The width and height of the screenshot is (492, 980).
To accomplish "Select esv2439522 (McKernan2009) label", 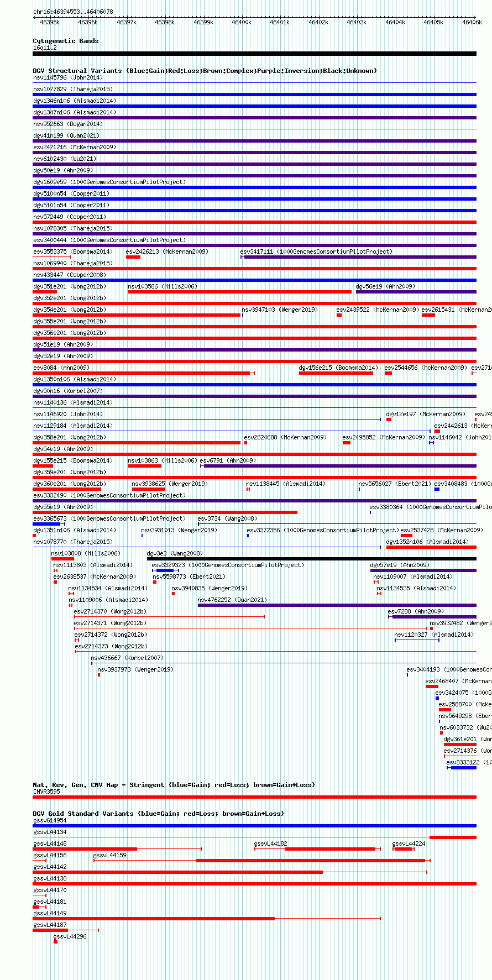I will 378,310.
